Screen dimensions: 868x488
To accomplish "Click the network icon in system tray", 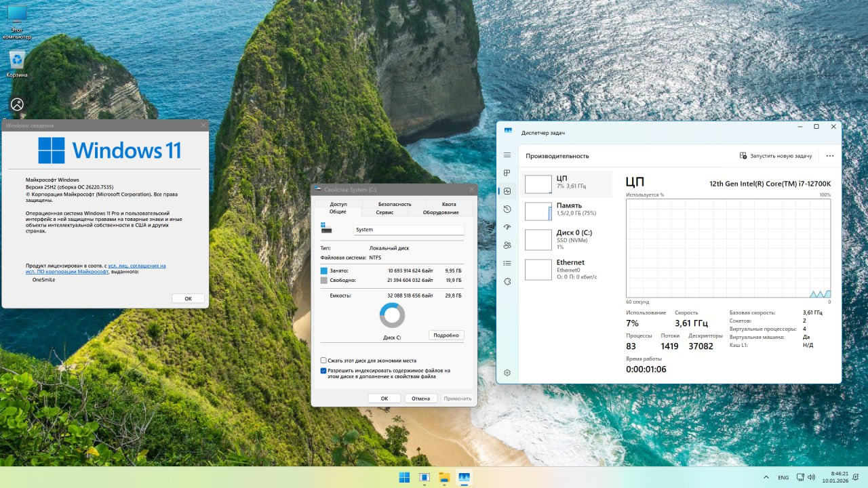I will [801, 477].
